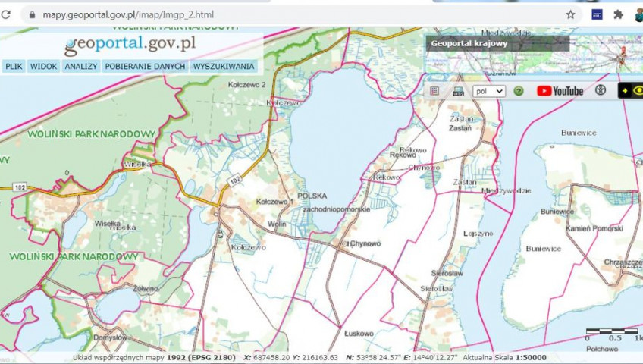Open the WIDOK menu
This screenshot has width=643, height=364.
(43, 67)
